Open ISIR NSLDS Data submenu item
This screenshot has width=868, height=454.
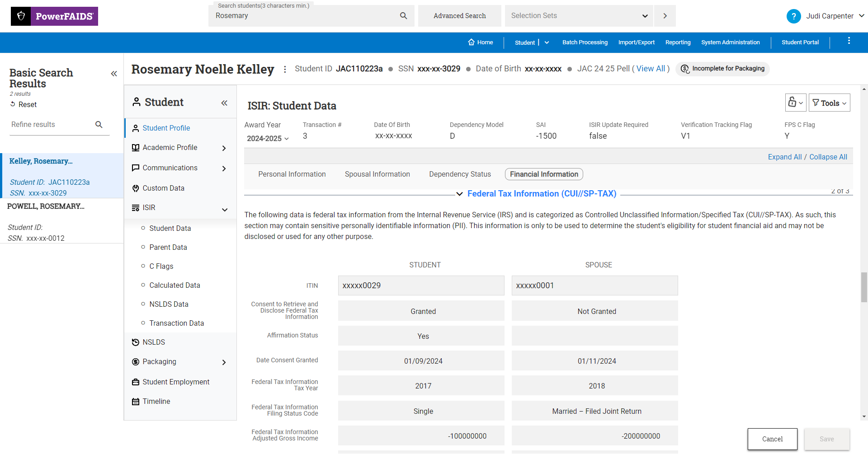click(169, 304)
